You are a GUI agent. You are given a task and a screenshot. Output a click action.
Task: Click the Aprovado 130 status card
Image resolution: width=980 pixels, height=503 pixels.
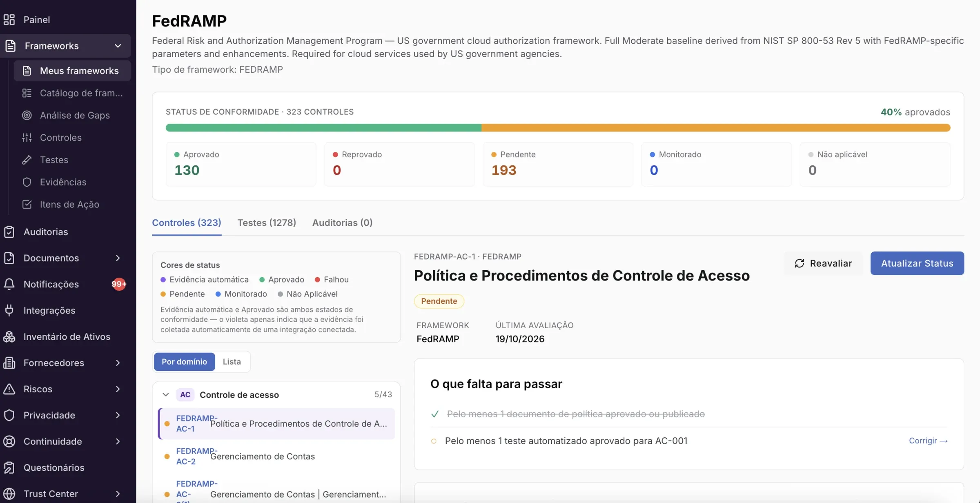tap(241, 164)
